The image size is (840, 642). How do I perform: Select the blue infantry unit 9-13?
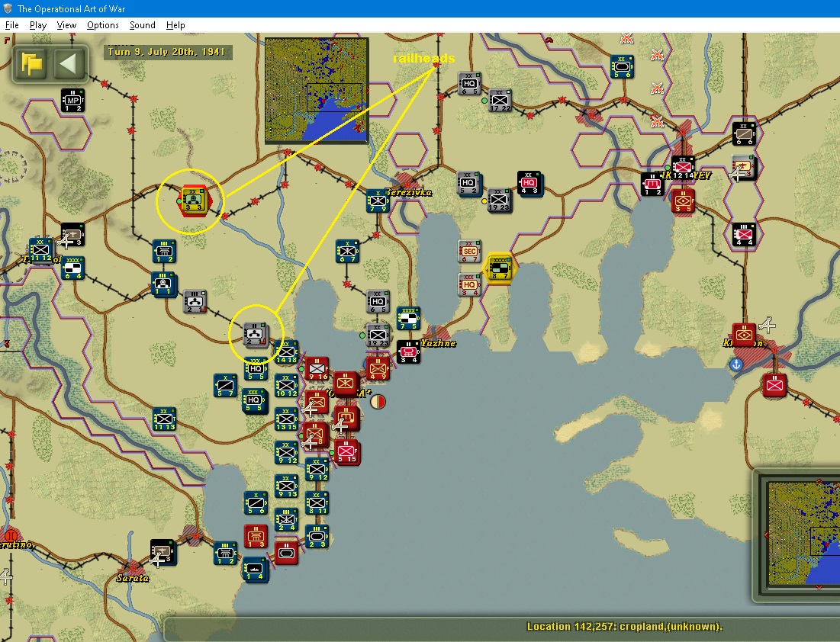coord(286,486)
